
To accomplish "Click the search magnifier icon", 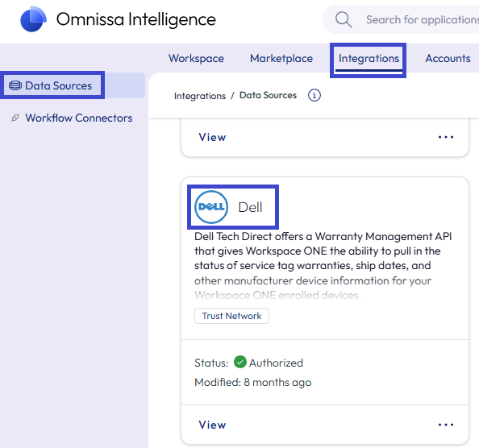I will coord(344,20).
